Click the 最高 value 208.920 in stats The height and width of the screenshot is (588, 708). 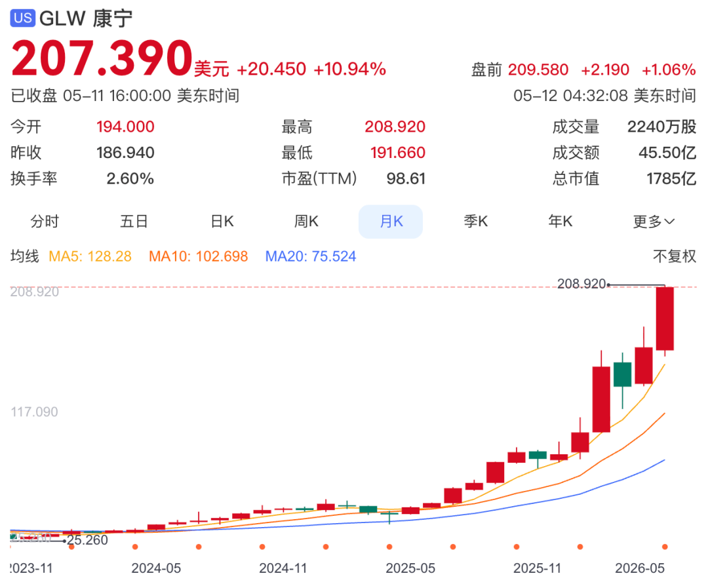(395, 127)
